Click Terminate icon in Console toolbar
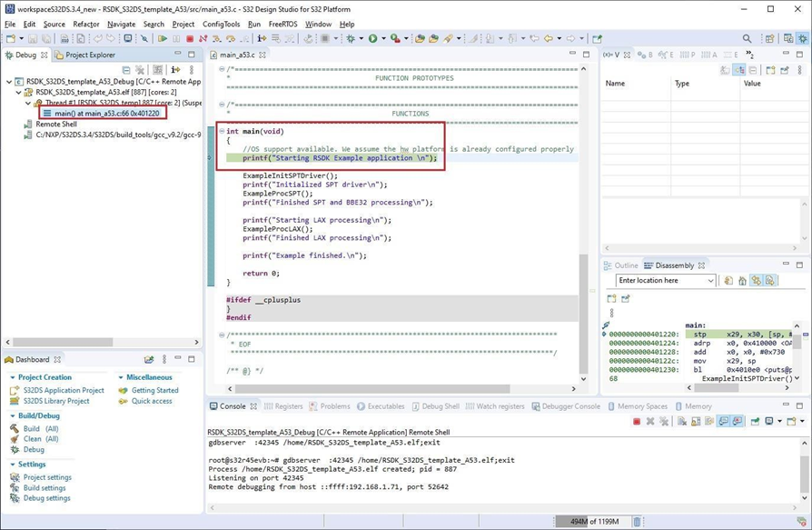 [x=636, y=422]
